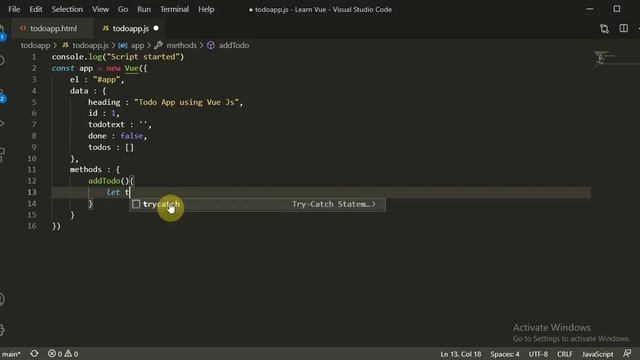The image size is (640, 360).
Task: Open Explorer icon in activity bar
Action: click(2, 33)
